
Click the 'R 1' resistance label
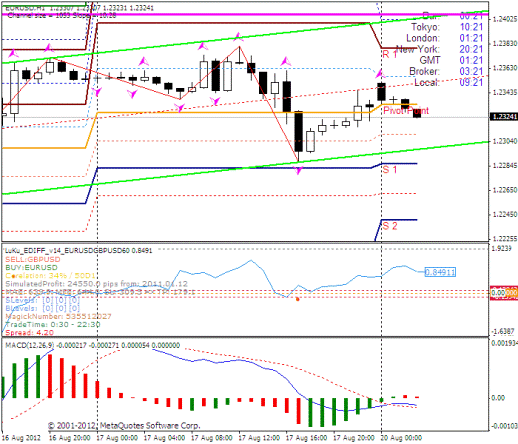[389, 54]
